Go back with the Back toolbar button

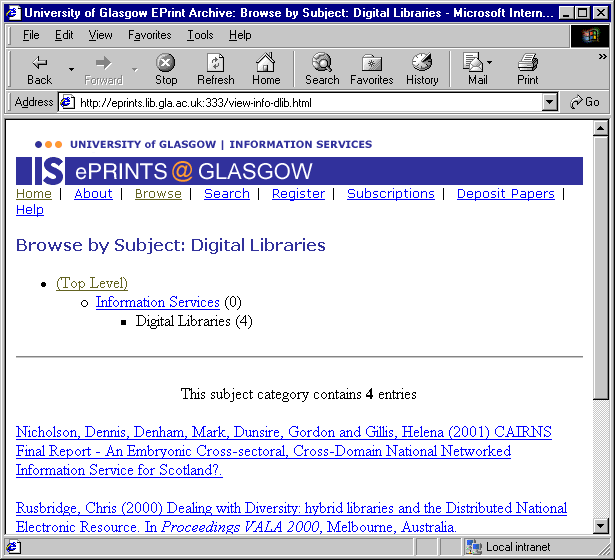pyautogui.click(x=40, y=69)
